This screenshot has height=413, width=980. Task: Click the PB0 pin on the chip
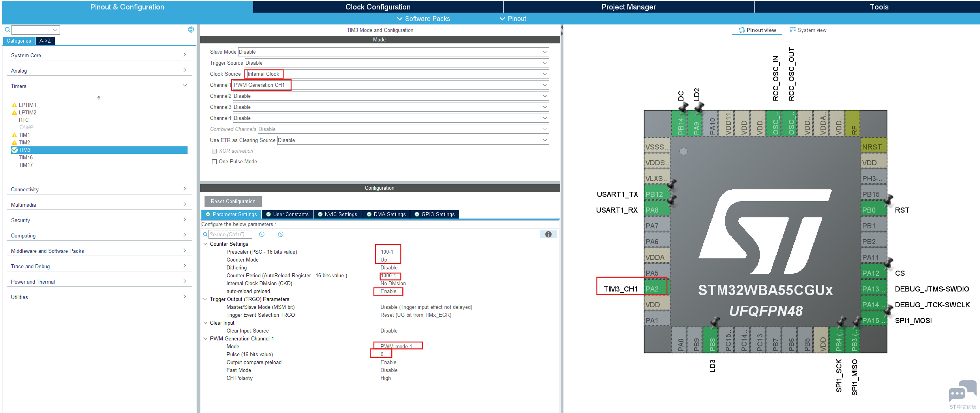tap(873, 210)
